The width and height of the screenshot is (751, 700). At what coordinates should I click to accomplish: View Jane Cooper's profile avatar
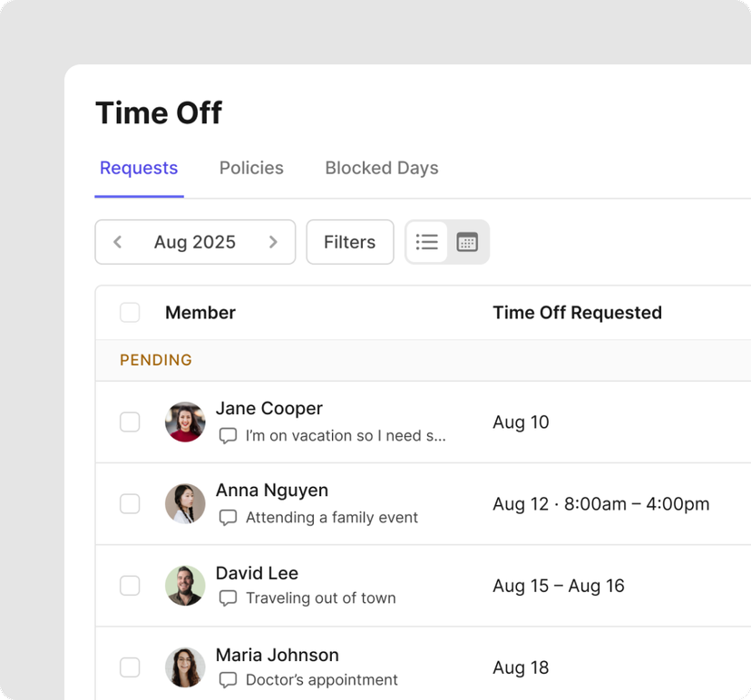(185, 422)
